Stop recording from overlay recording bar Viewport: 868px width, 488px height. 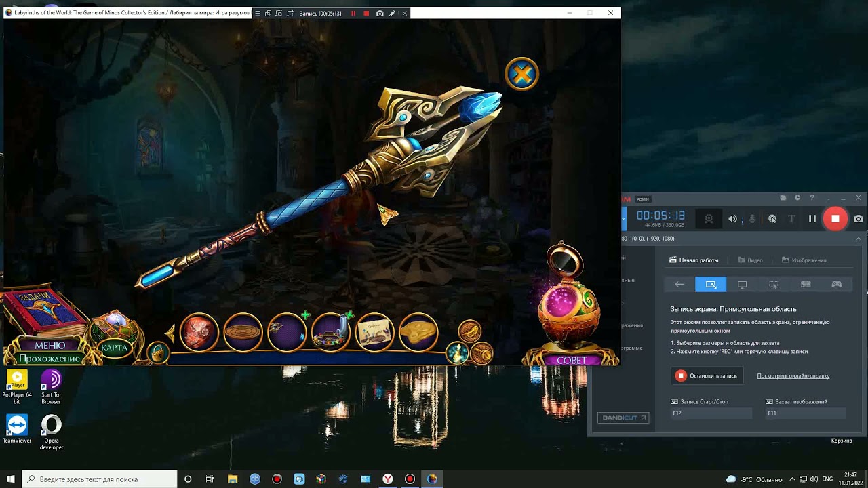click(366, 14)
